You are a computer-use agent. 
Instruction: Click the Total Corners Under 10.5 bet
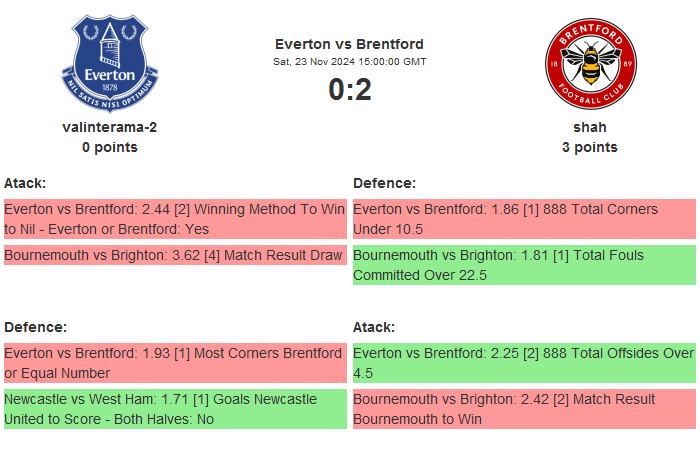tap(523, 219)
